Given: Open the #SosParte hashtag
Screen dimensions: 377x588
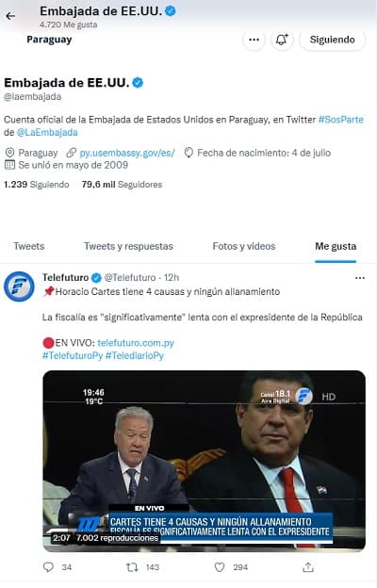Looking at the screenshot, I should coord(340,120).
